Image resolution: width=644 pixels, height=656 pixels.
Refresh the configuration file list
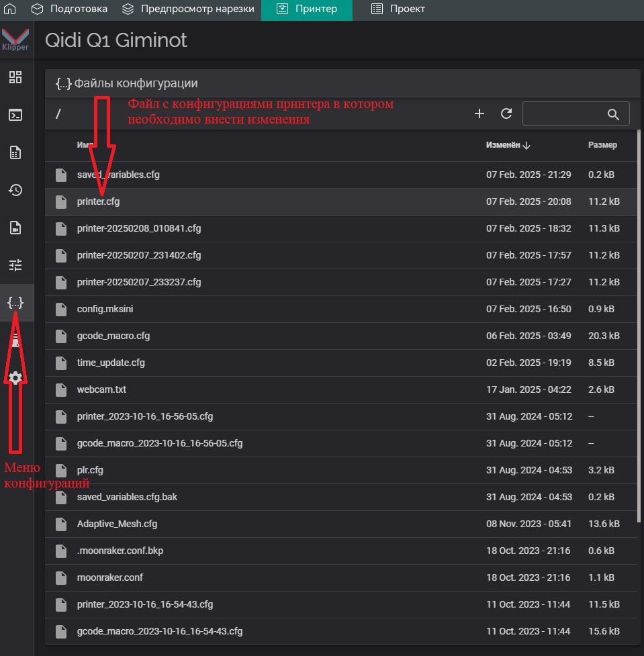pos(506,113)
